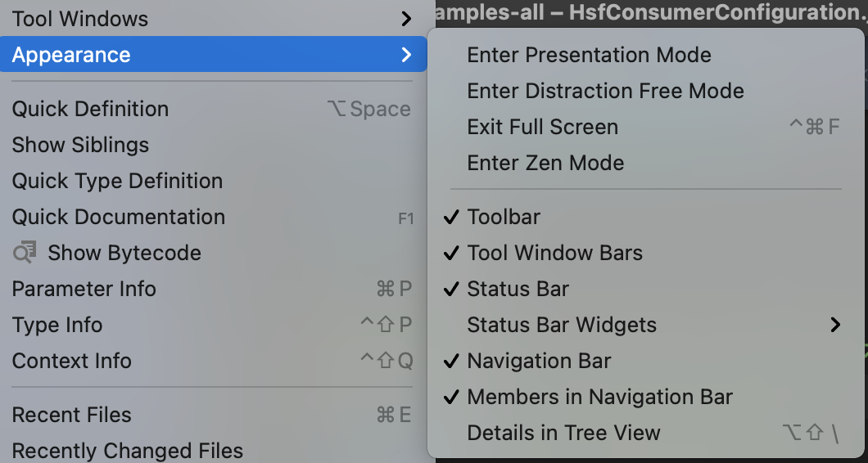Select Parameter Info
The height and width of the screenshot is (463, 868).
(213, 289)
